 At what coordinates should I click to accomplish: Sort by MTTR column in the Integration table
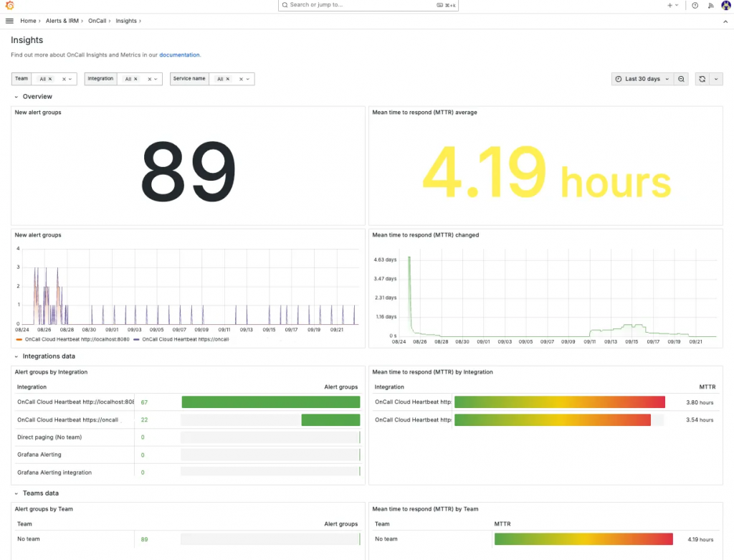(707, 387)
